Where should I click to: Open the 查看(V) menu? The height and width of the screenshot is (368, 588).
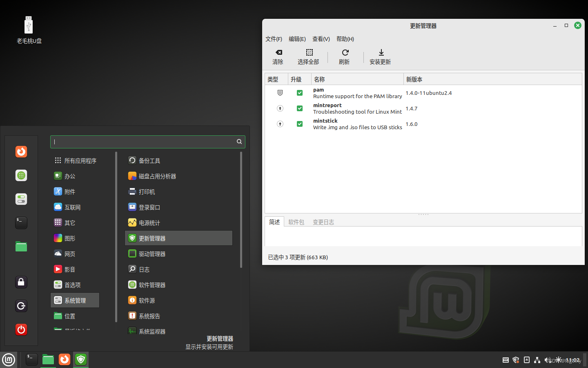321,39
